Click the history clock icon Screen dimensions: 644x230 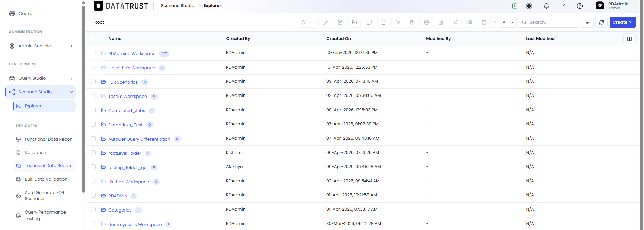(x=412, y=22)
